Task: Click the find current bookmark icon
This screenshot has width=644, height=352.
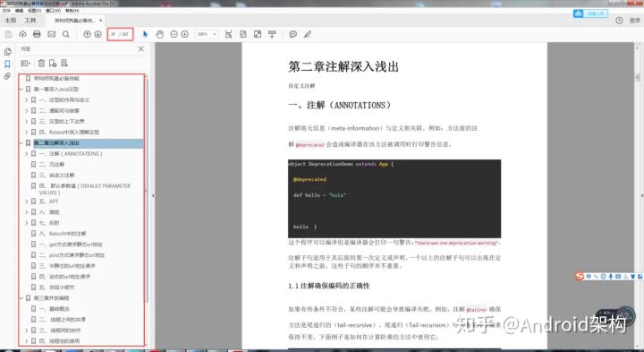Action: click(x=64, y=64)
